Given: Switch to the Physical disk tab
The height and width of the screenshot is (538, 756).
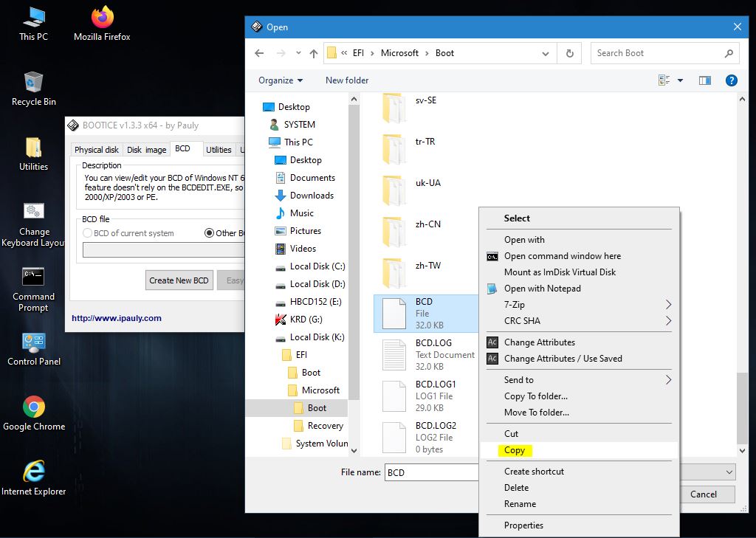Looking at the screenshot, I should click(x=96, y=150).
